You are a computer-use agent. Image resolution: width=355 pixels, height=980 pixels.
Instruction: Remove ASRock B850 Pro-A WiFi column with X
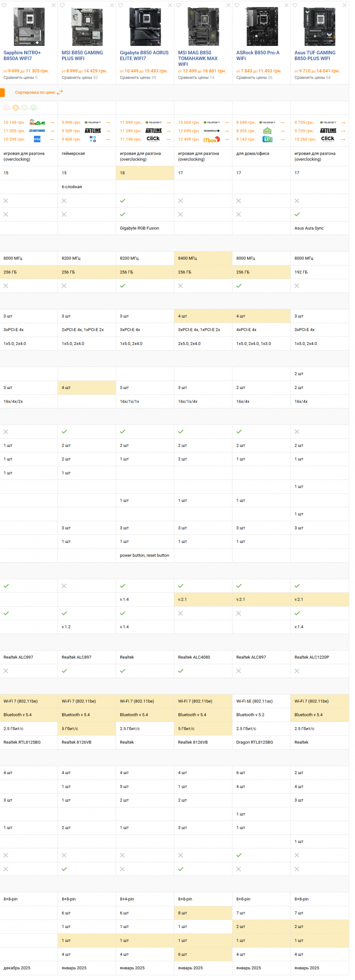(286, 5)
